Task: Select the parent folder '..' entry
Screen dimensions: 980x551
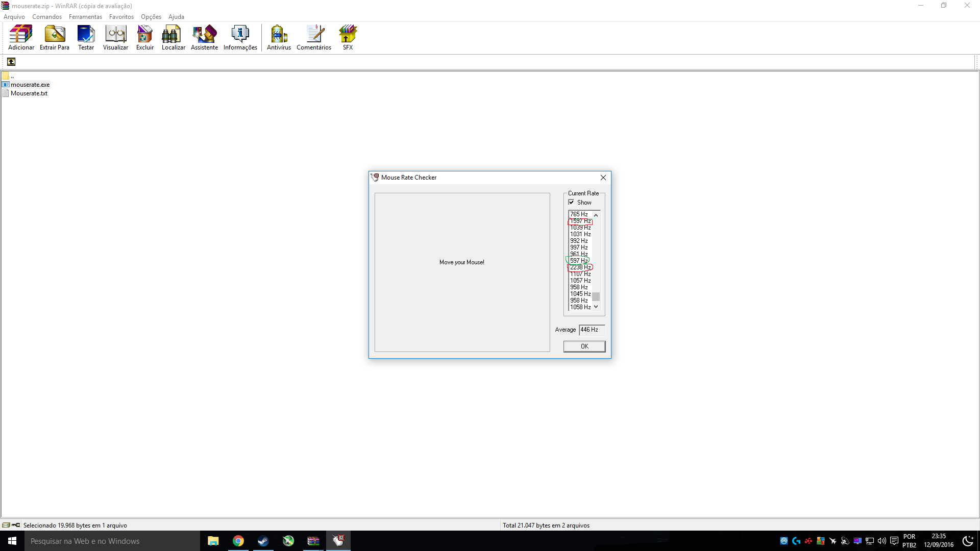Action: [8, 76]
